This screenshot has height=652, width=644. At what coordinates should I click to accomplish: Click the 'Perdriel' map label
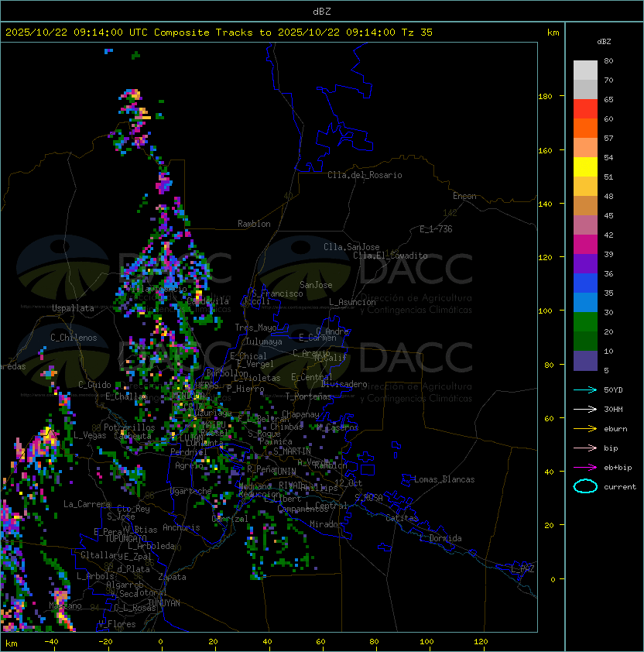pyautogui.click(x=189, y=451)
